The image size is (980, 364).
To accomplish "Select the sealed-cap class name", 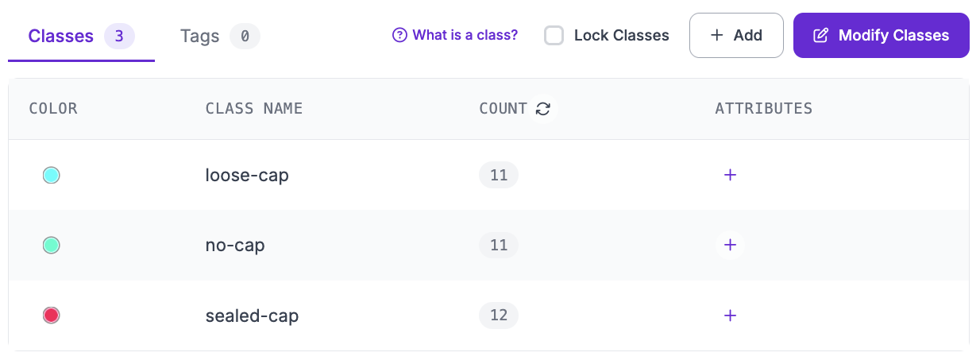I will [252, 316].
